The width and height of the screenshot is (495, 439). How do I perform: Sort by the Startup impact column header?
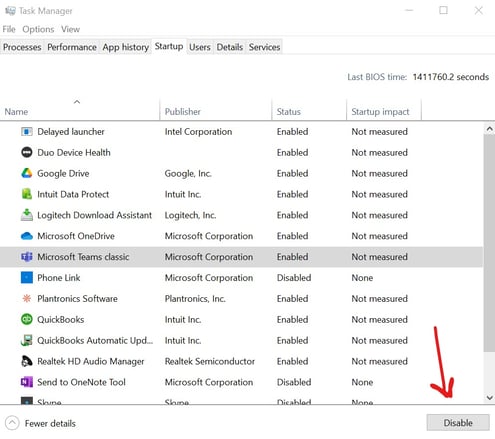click(x=384, y=109)
